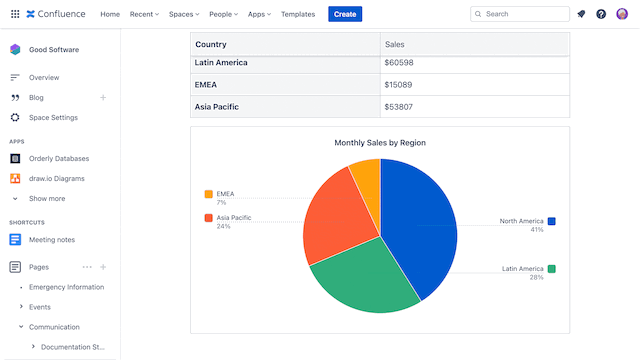Click the Overview sidebar icon
This screenshot has width=640, height=360.
pos(15,77)
